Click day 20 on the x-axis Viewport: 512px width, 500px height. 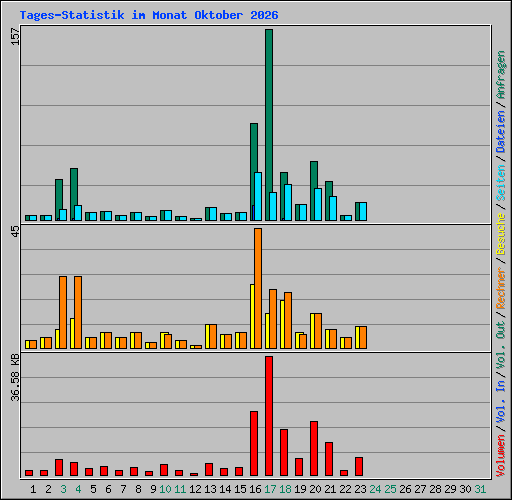click(x=315, y=489)
